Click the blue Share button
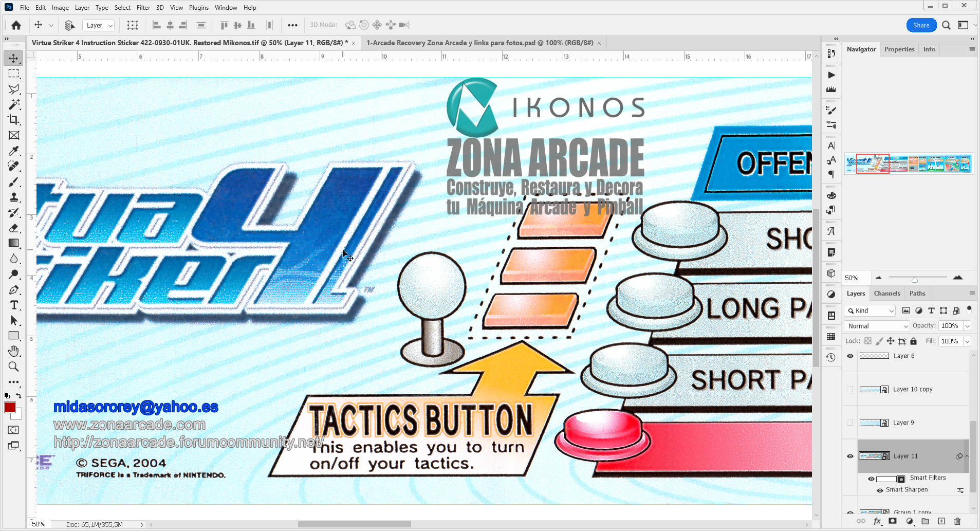This screenshot has height=531, width=980. coord(921,25)
